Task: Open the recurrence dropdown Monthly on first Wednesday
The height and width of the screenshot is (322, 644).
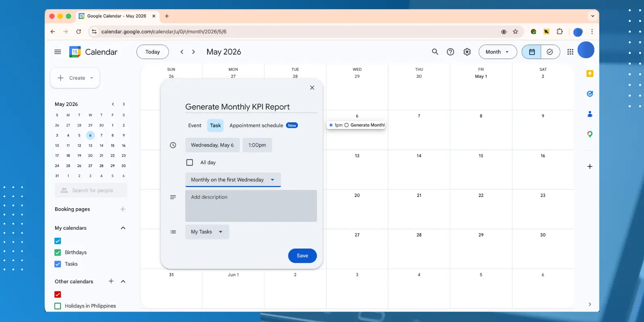Action: (x=233, y=180)
